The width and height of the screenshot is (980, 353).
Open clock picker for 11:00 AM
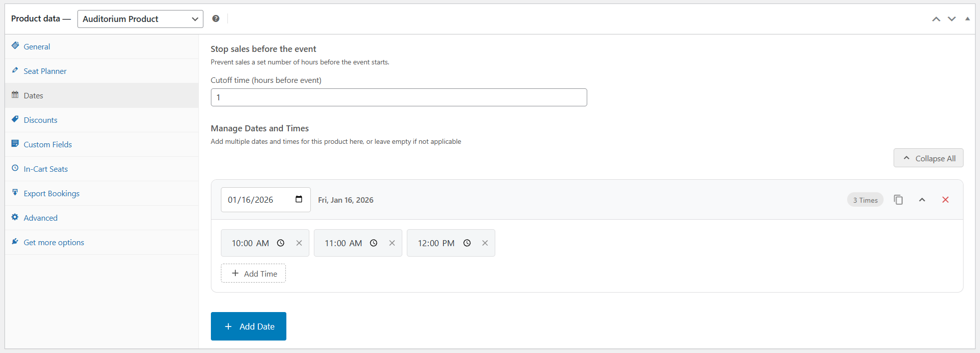pos(374,243)
